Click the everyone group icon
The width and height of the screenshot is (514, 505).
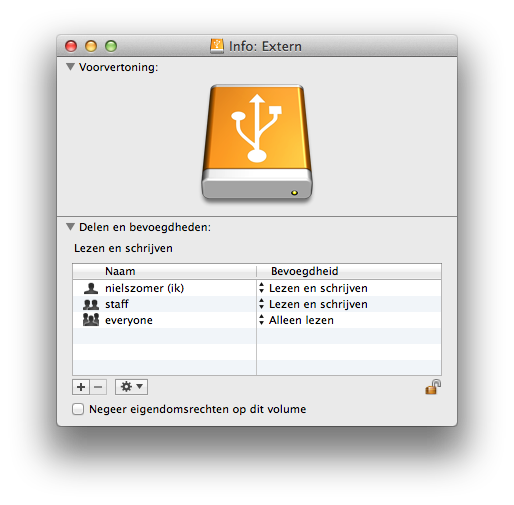(x=91, y=320)
